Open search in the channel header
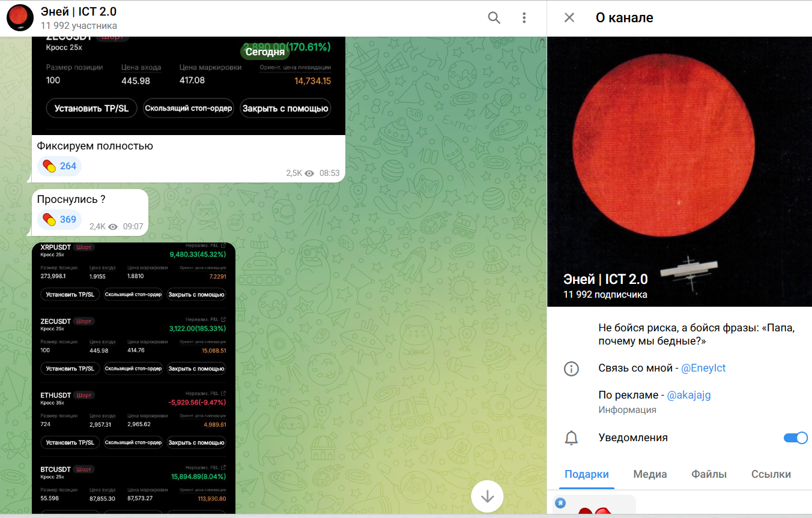The height and width of the screenshot is (518, 812). click(x=494, y=18)
